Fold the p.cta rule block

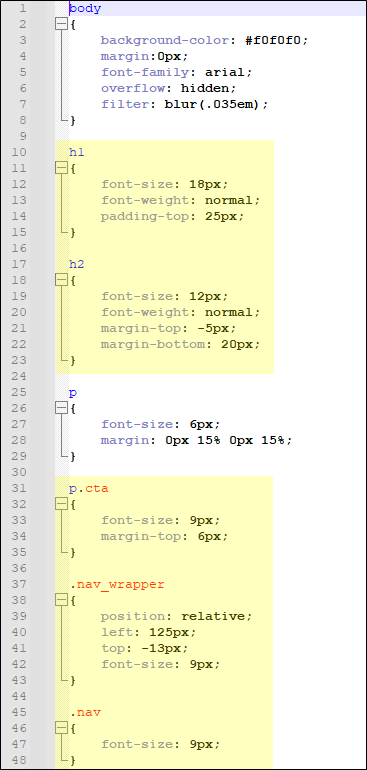(x=61, y=504)
